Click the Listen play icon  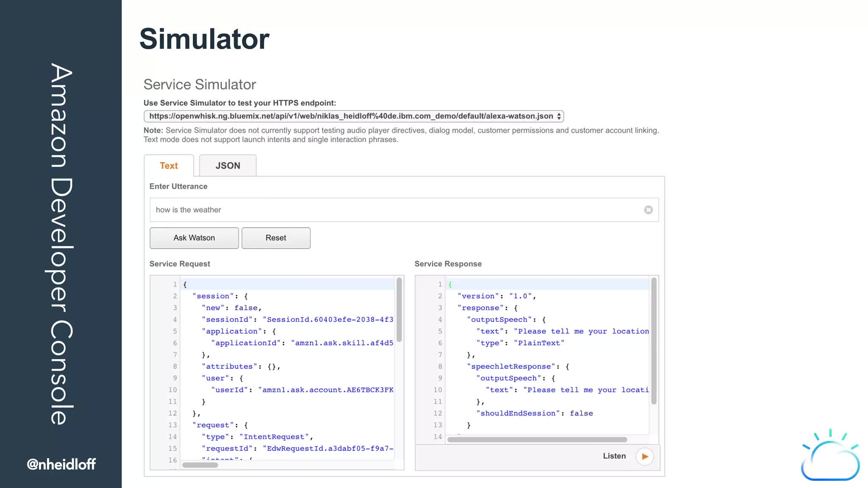pos(645,456)
